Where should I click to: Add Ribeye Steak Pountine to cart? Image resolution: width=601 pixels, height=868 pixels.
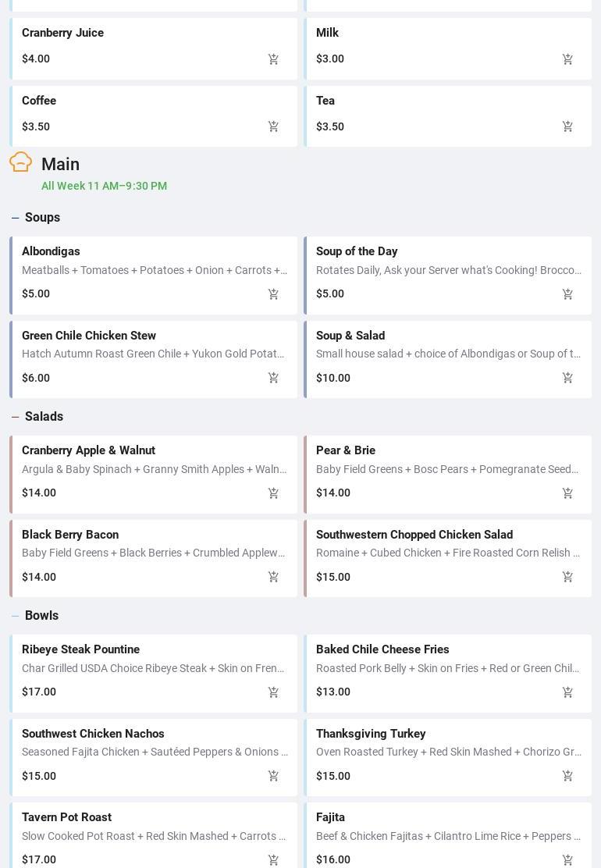point(273,692)
